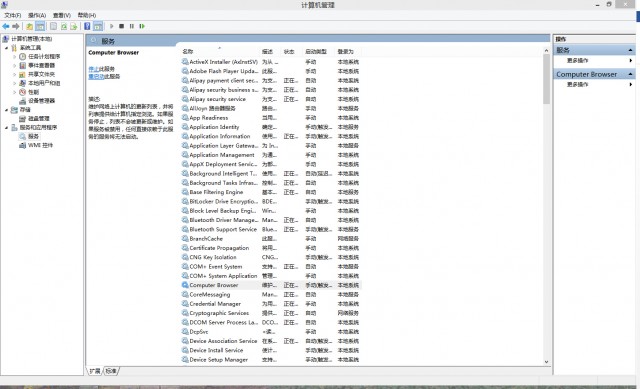
Task: Expand the 任务计划程序 tree node arrow
Action: click(15, 56)
